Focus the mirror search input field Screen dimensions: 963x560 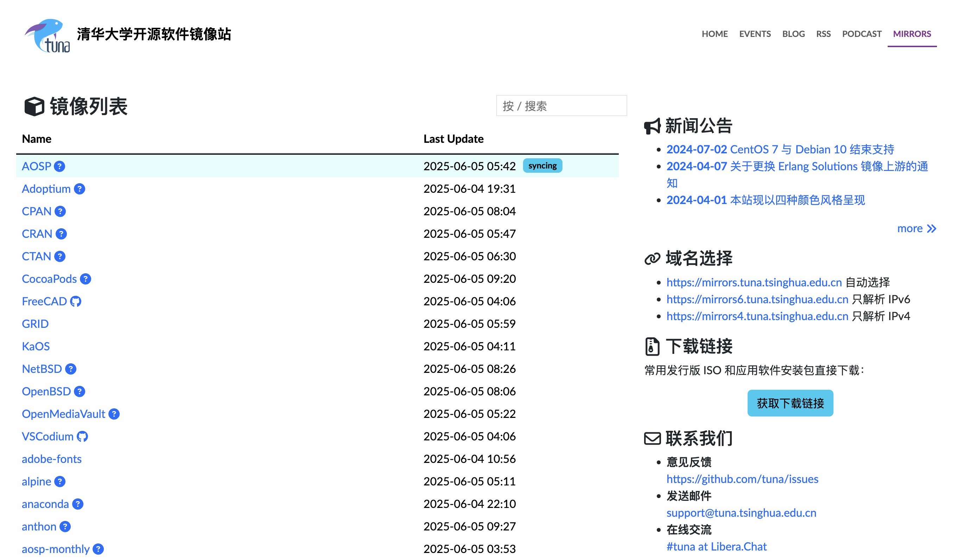pyautogui.click(x=561, y=106)
